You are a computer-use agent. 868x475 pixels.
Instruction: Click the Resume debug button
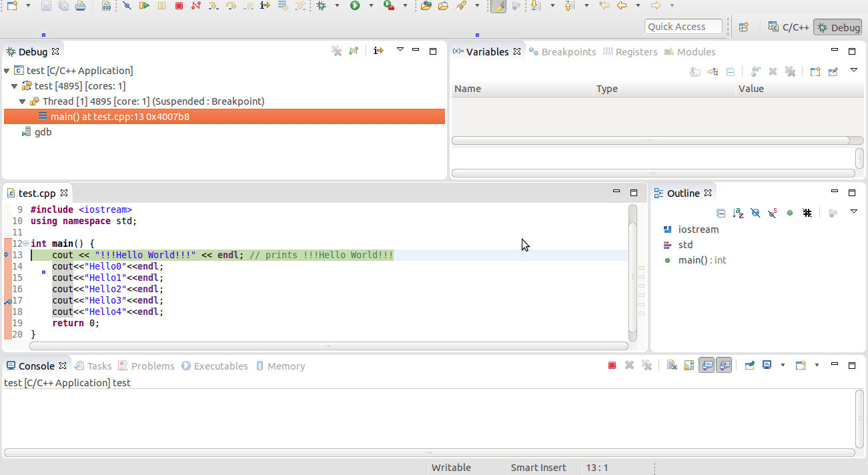tap(144, 6)
